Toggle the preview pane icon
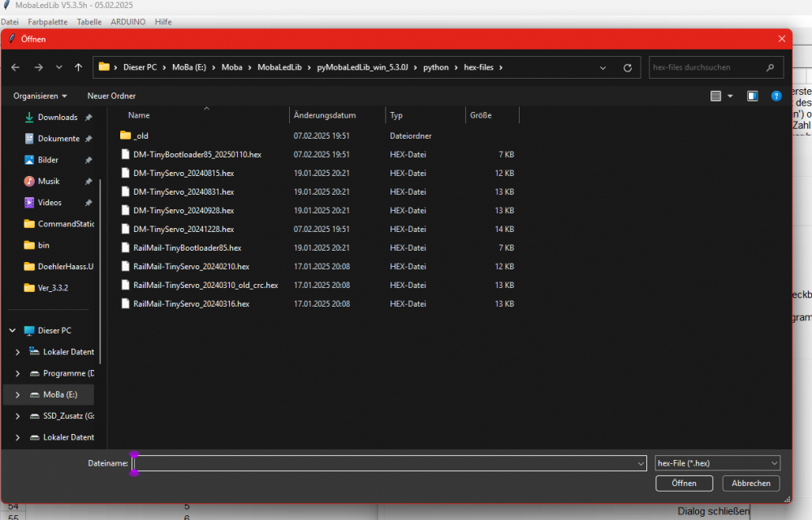This screenshot has height=520, width=812. coord(753,97)
